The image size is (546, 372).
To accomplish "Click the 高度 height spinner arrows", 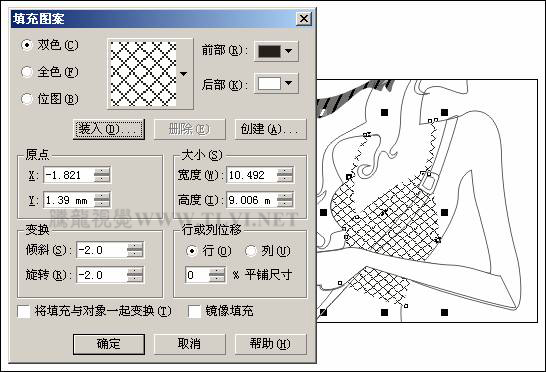I will coord(285,200).
